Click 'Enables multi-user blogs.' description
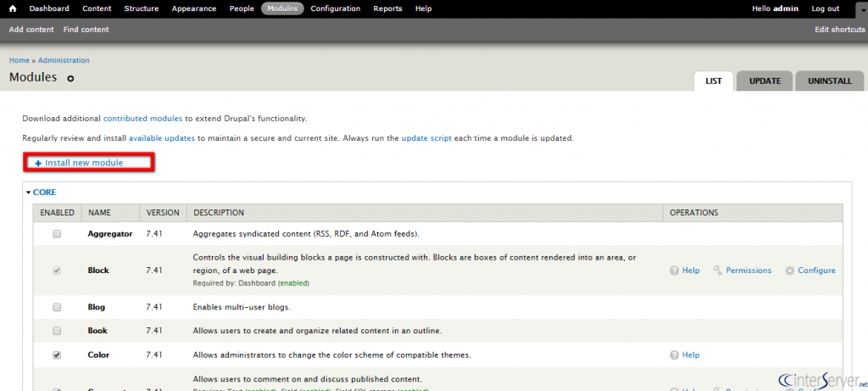 [242, 307]
